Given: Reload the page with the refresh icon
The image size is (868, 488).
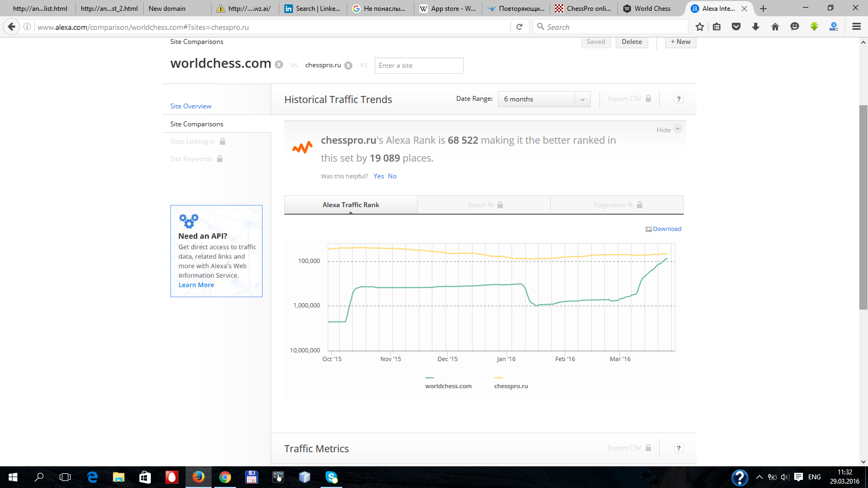Looking at the screenshot, I should tap(519, 27).
